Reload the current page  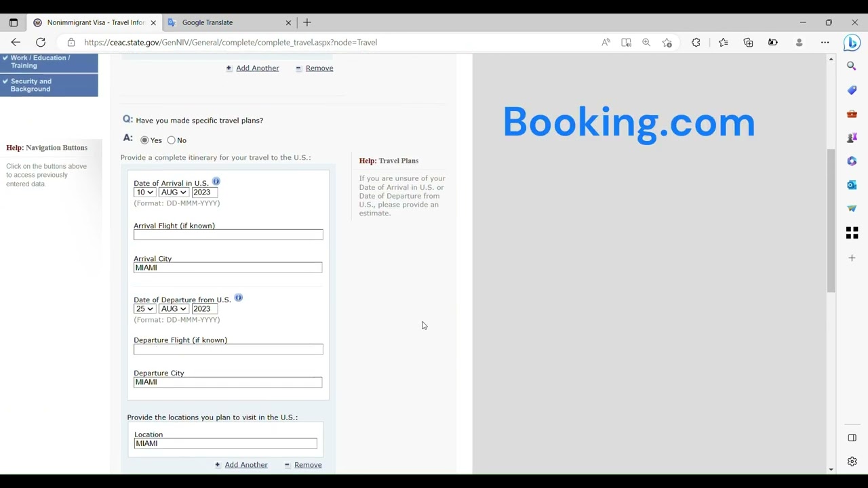point(41,42)
